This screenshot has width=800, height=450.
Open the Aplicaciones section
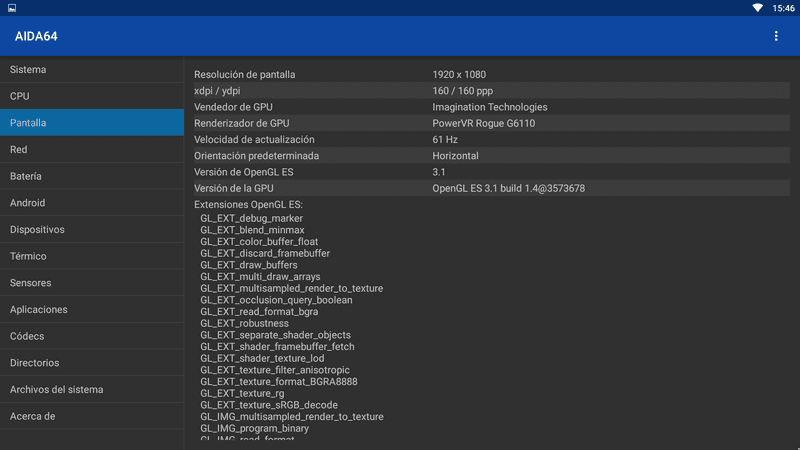coord(92,309)
